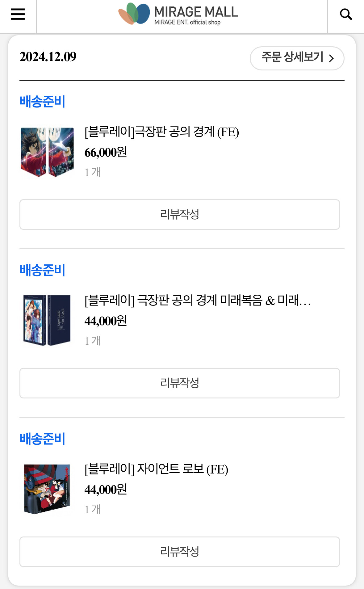364x589 pixels.
Task: Open the [블루레이]극장판 공의 경계 (FE) title link
Action: coord(162,132)
